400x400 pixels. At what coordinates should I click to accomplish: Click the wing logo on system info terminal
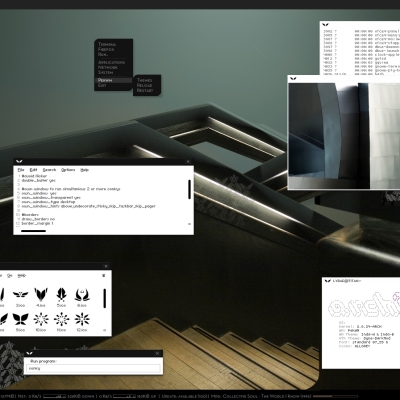327,281
